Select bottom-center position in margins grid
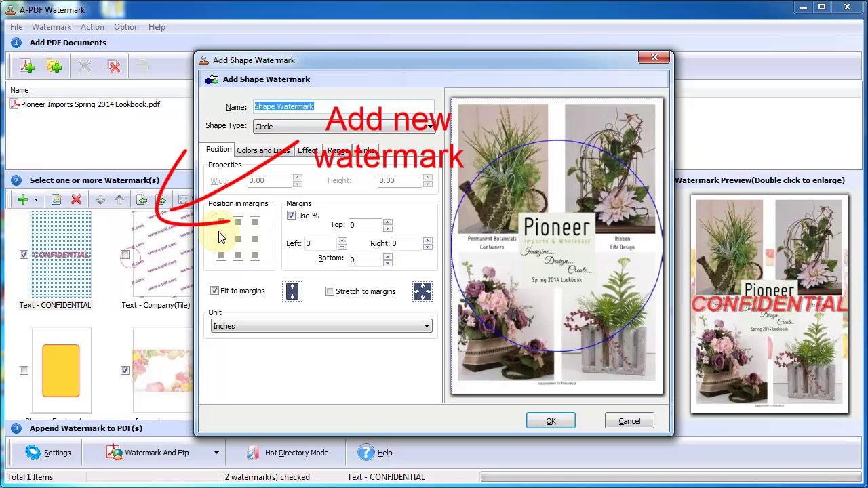 (238, 256)
